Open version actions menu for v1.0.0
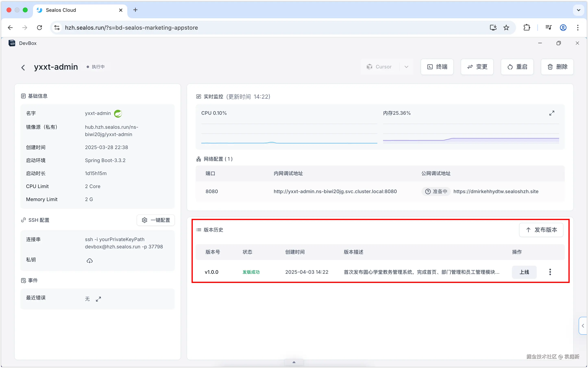 [550, 272]
